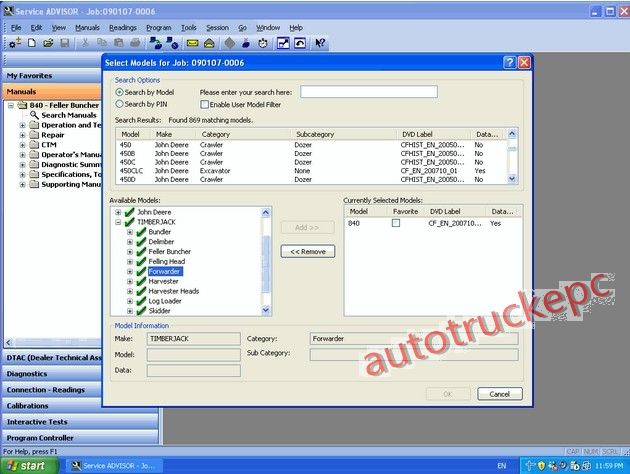Open a job using the open folder icon
The width and height of the screenshot is (630, 474).
[x=48, y=43]
